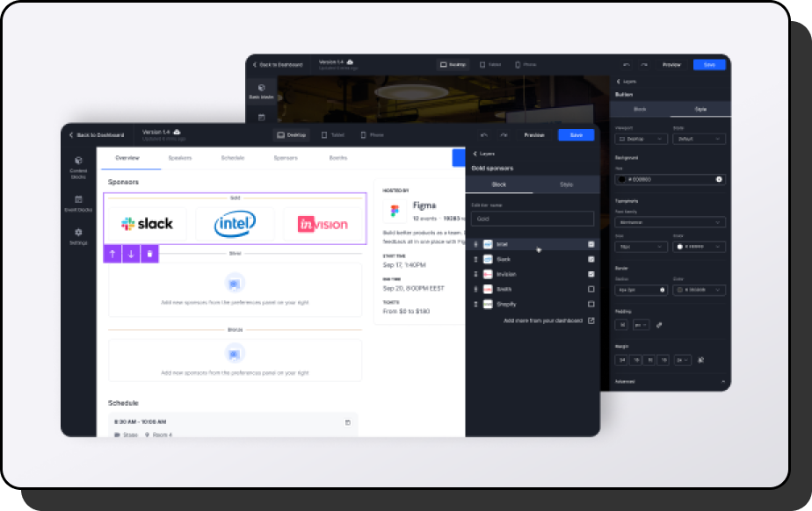Select the Schedule tab
This screenshot has height=511, width=812.
click(x=233, y=158)
